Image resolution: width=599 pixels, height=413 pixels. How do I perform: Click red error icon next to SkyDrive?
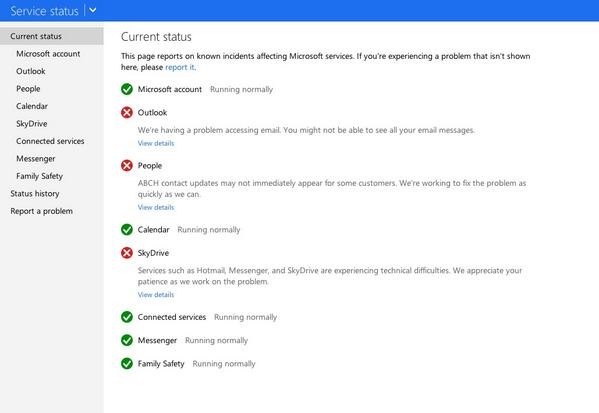pyautogui.click(x=127, y=253)
